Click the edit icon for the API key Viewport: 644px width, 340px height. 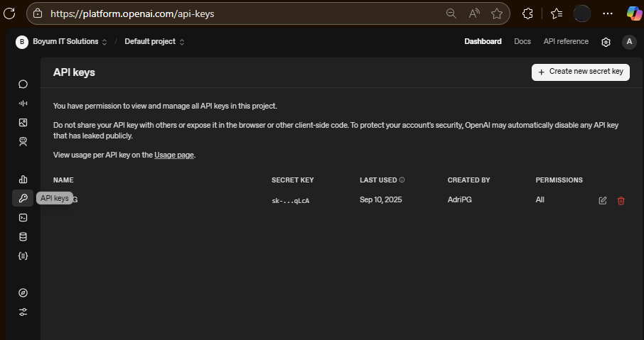603,201
